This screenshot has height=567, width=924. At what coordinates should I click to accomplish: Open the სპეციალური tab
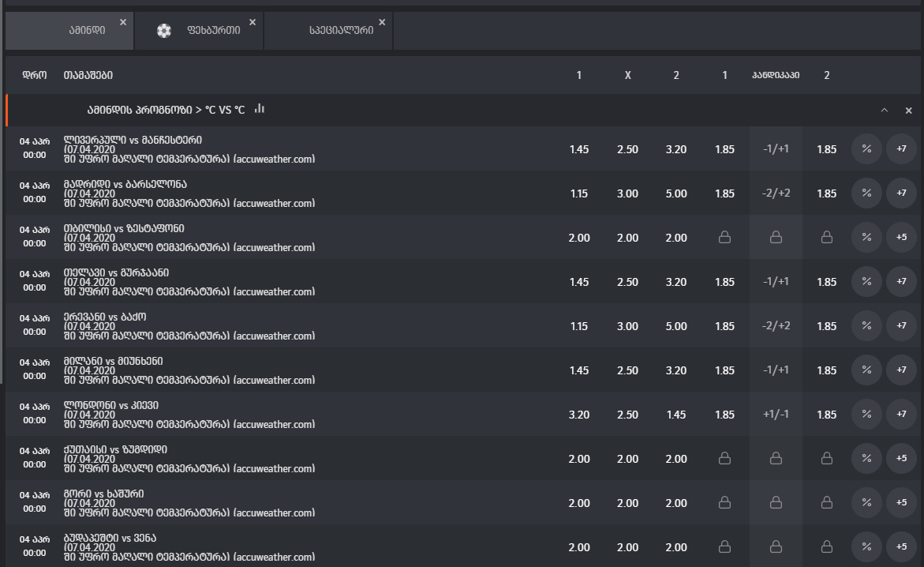[x=341, y=31]
